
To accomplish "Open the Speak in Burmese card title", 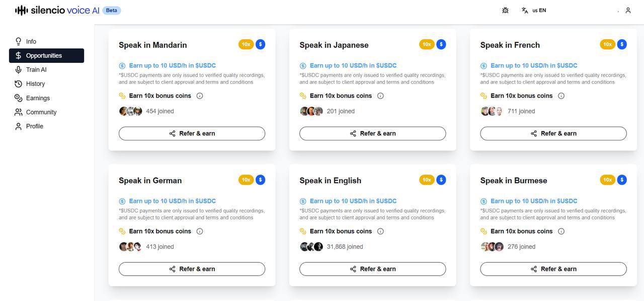I will pos(513,180).
